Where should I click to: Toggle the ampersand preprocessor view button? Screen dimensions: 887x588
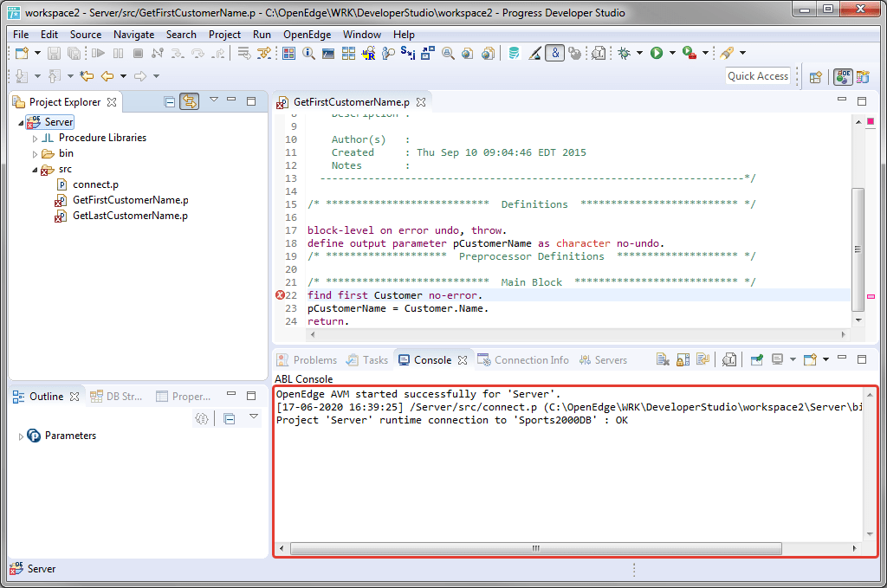pos(555,53)
